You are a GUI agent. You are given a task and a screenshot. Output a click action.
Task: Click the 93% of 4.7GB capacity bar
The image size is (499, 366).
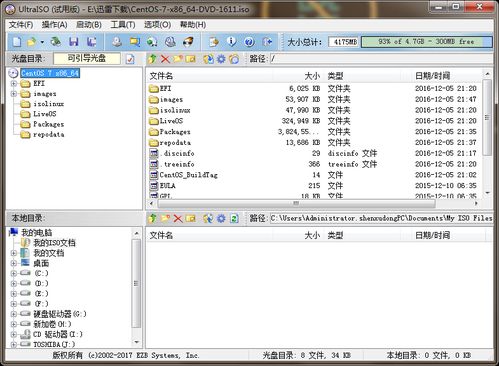pyautogui.click(x=427, y=42)
